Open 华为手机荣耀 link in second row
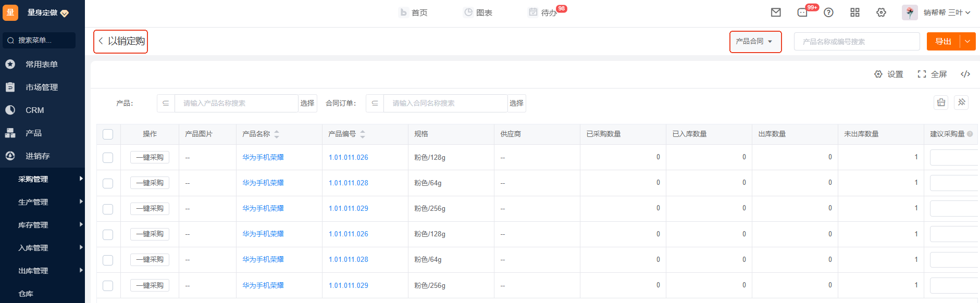Viewport: 980px width, 303px height. [x=263, y=183]
